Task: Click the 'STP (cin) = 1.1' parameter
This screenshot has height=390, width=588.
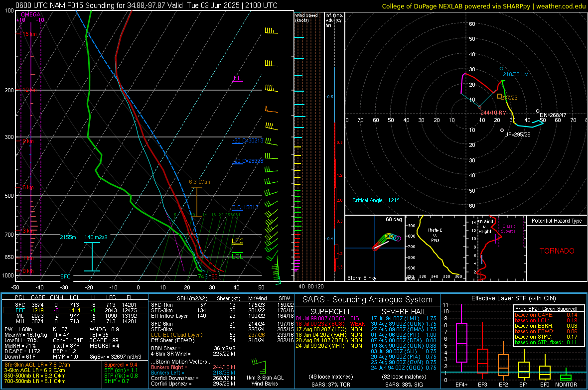Action: 121,370
